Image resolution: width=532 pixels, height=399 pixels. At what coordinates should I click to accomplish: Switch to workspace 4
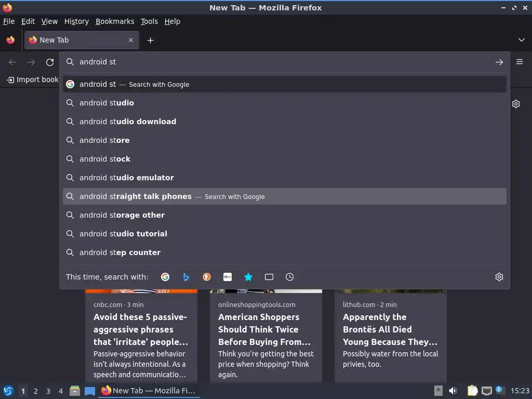tap(61, 391)
